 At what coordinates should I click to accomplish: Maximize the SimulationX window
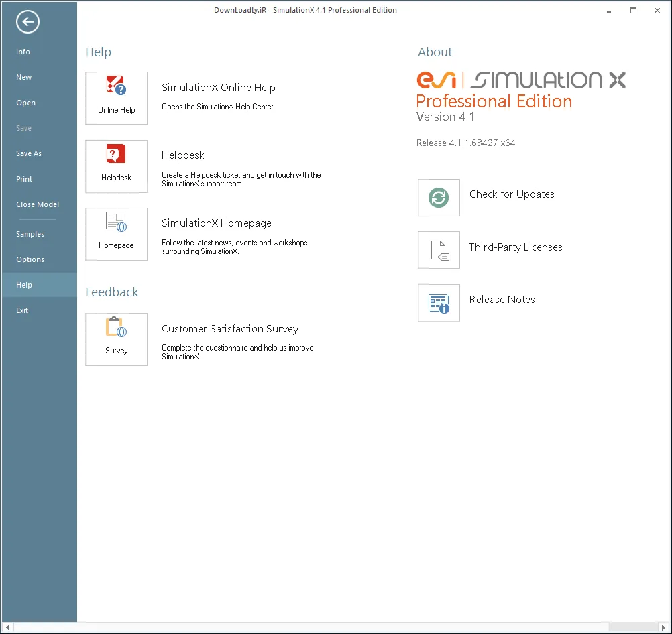click(633, 10)
